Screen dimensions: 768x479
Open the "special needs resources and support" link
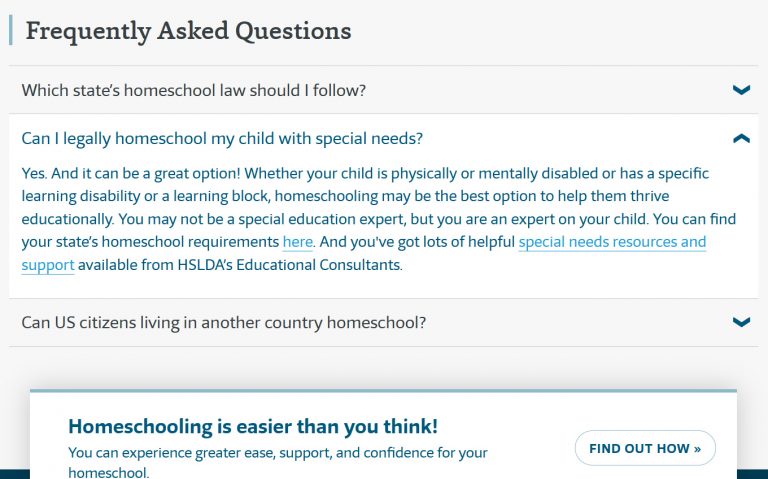point(612,242)
